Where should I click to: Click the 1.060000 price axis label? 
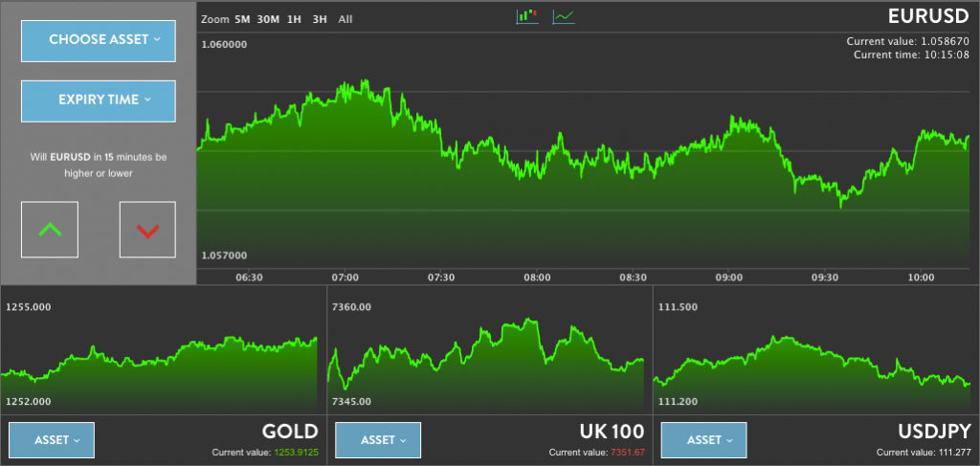(x=224, y=44)
